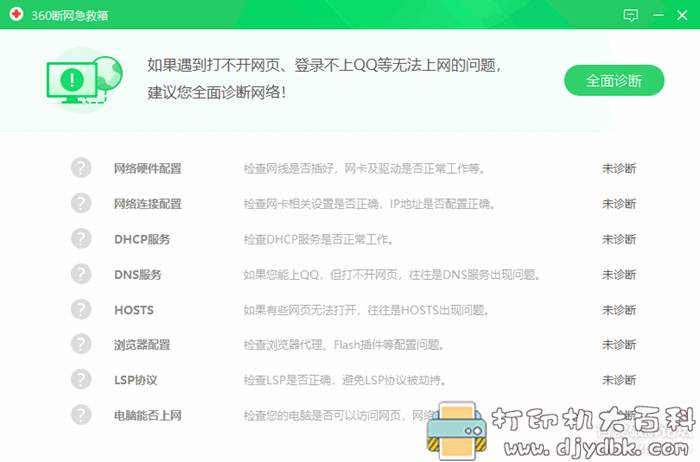Select the HOSTS item label
Screen dimensions: 700x462
(x=134, y=310)
